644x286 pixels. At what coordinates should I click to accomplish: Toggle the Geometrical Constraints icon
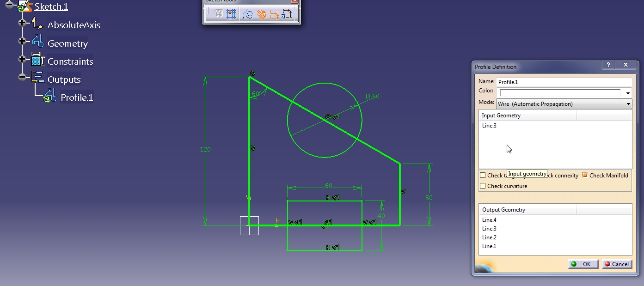[262, 14]
